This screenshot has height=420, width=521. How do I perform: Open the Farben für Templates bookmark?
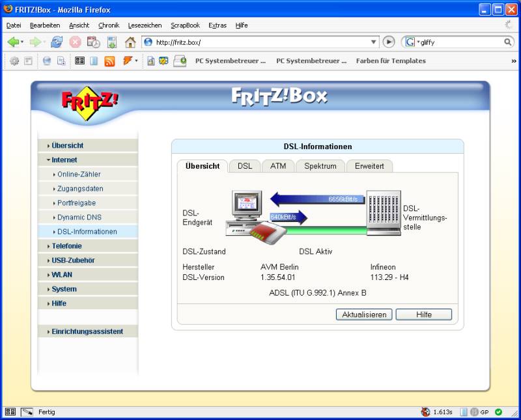[391, 61]
